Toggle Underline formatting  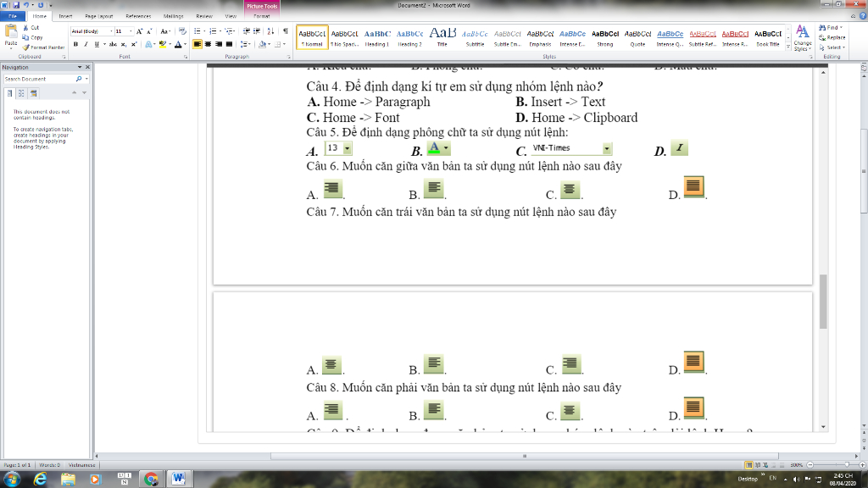point(97,44)
